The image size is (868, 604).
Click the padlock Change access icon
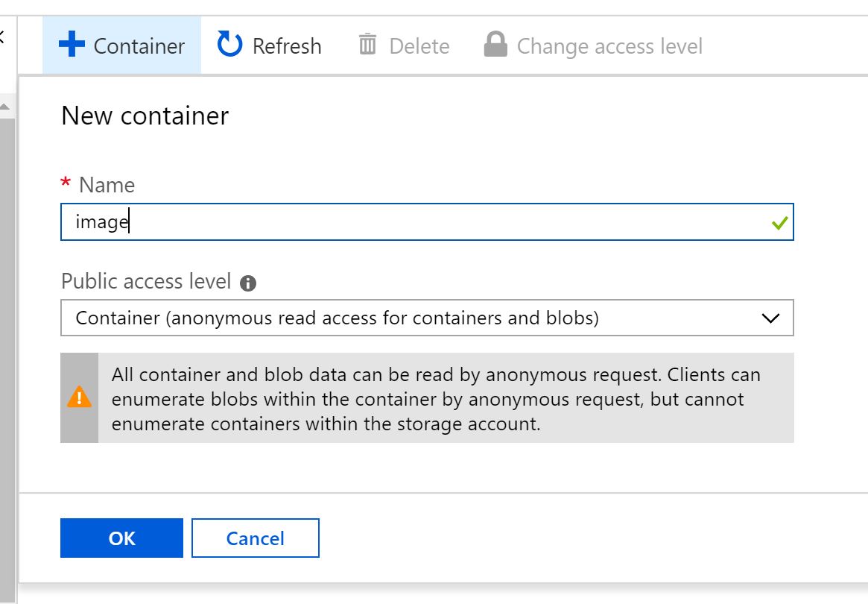click(495, 45)
